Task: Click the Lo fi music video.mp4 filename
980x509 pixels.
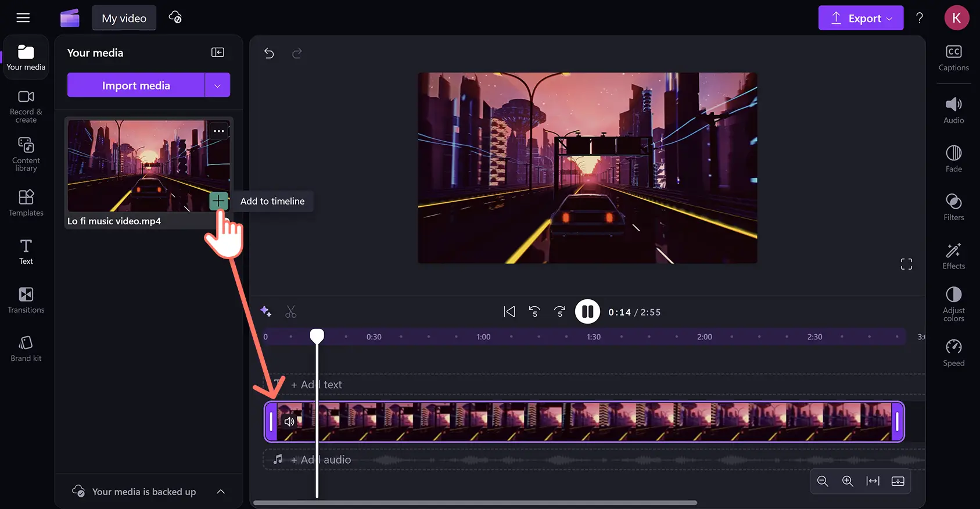Action: (114, 221)
